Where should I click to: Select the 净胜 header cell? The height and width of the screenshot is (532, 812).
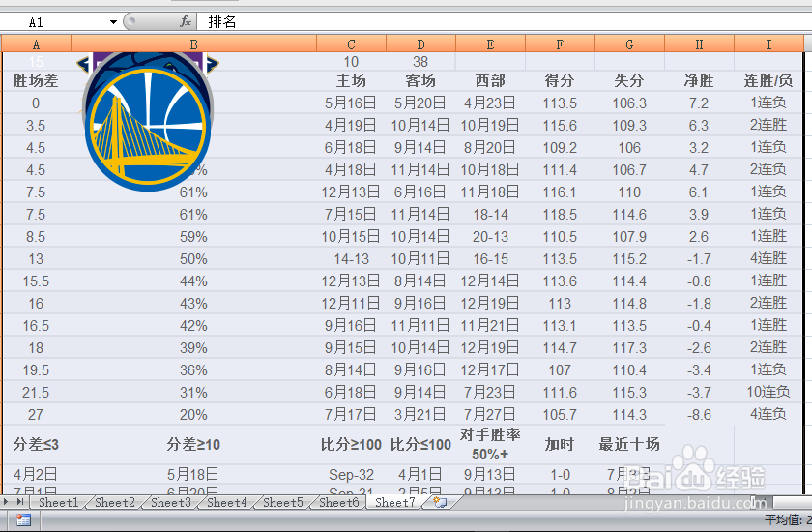click(x=699, y=81)
